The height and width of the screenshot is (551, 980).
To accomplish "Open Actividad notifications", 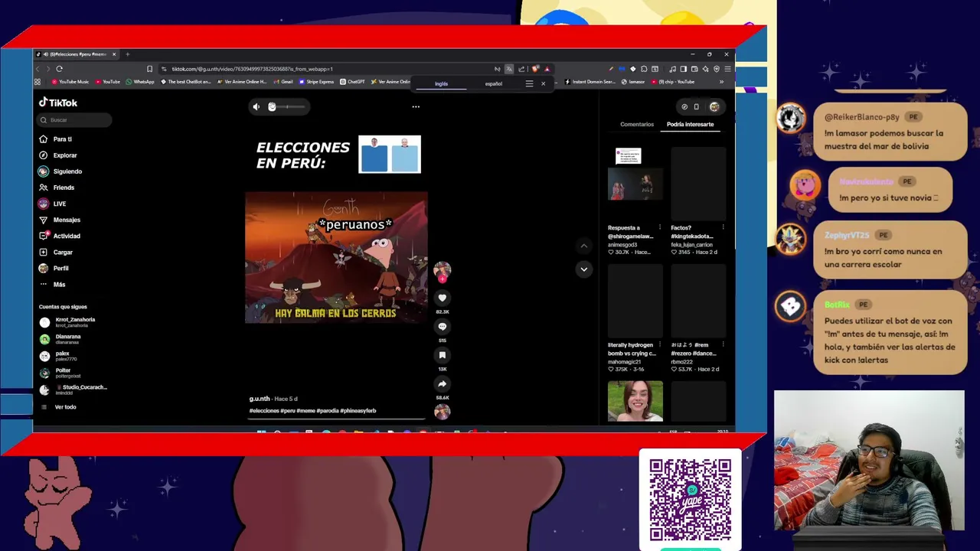I will pos(60,236).
